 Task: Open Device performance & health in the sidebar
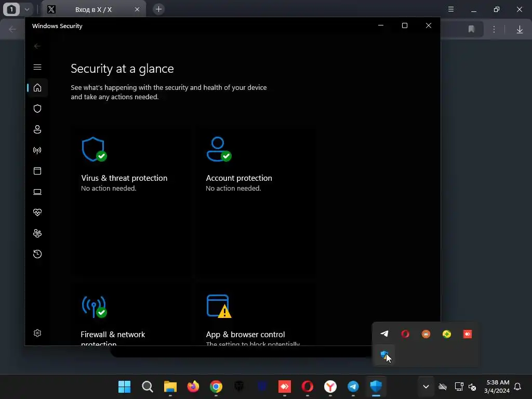point(37,212)
